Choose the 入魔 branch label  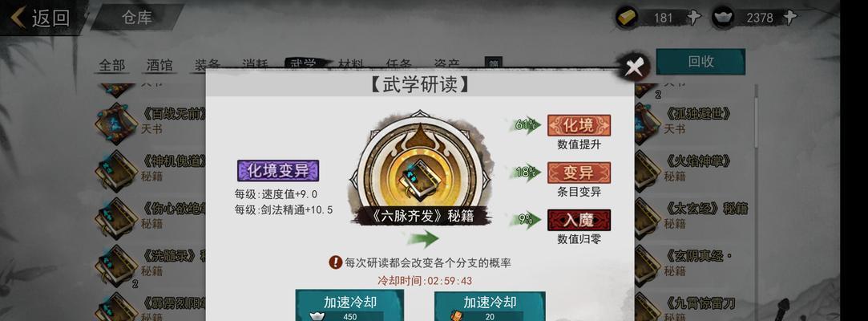click(579, 220)
